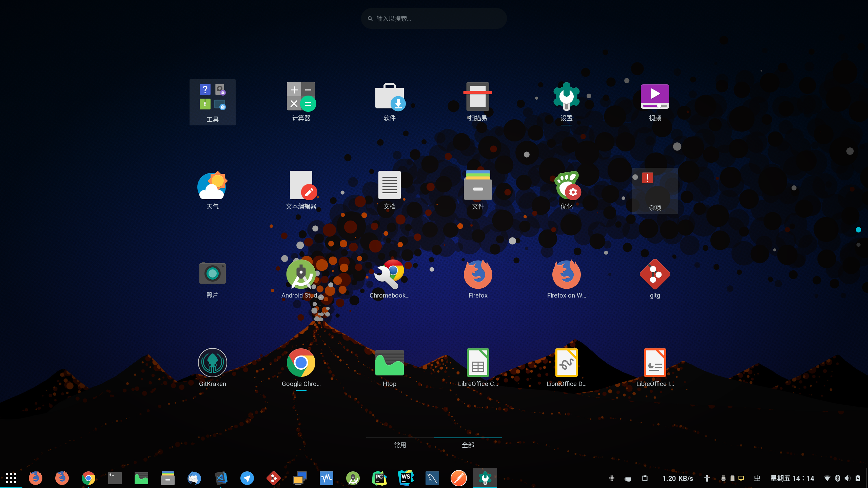Open the input method indicator 㞢
868x488 pixels.
[x=757, y=479]
